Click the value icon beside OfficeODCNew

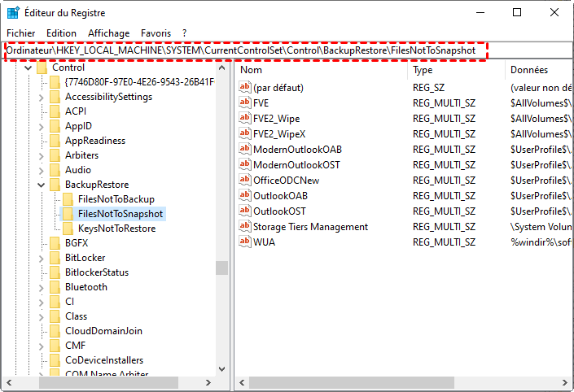tap(245, 180)
